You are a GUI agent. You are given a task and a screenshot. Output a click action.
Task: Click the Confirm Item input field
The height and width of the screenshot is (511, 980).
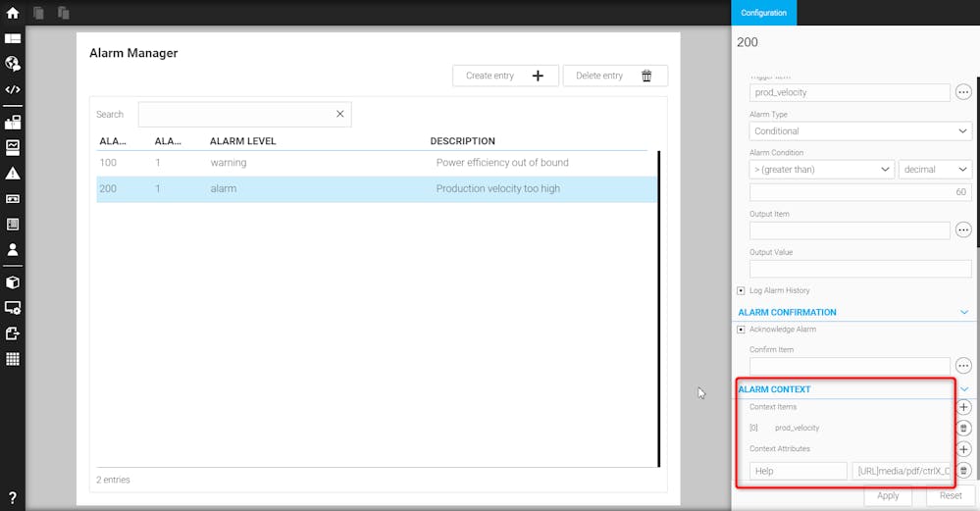pyautogui.click(x=850, y=366)
